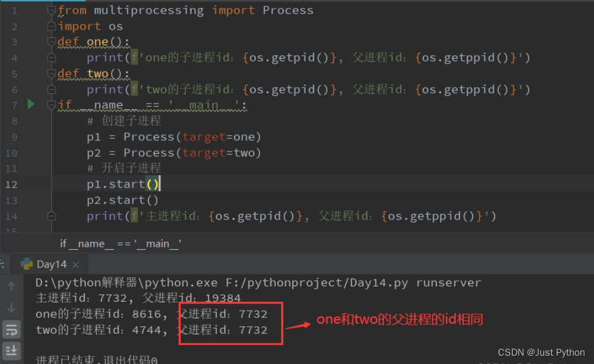Click the python.exe command line in console
Image resolution: width=594 pixels, height=364 pixels.
(258, 282)
